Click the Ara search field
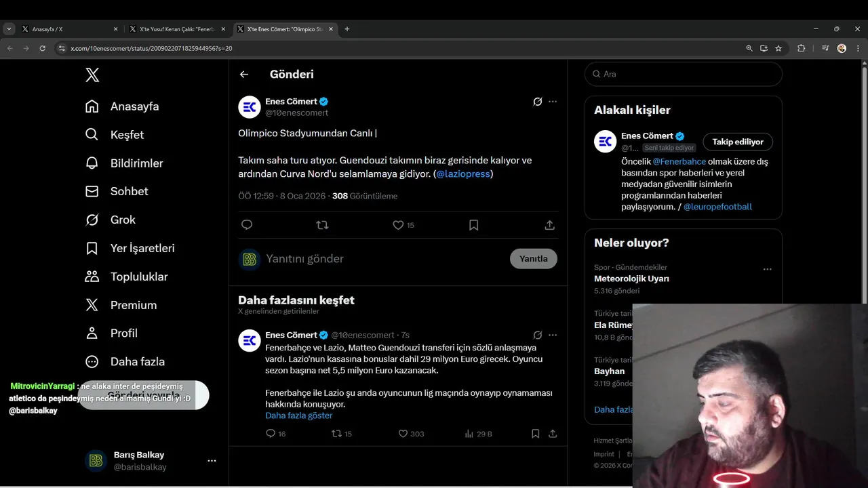This screenshot has width=868, height=488. (x=684, y=75)
